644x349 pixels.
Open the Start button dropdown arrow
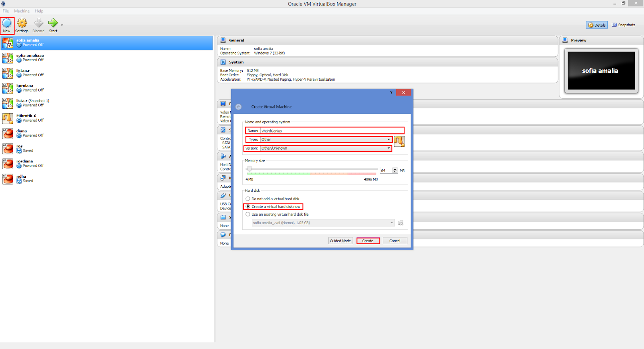(x=62, y=25)
